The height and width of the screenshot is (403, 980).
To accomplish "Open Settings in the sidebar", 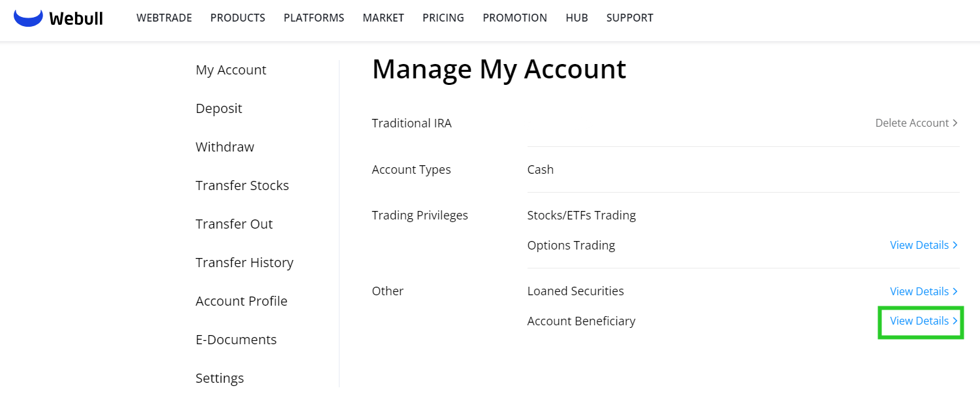I will tap(219, 378).
